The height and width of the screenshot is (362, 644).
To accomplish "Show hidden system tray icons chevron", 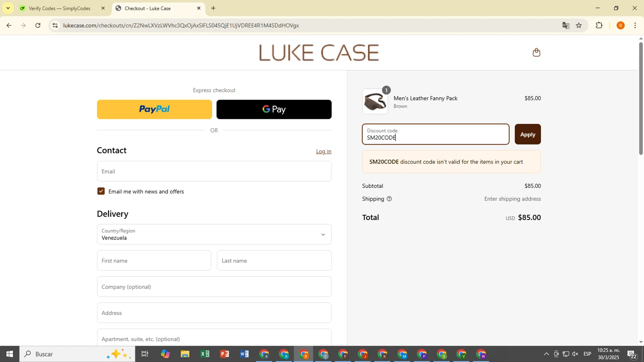I will (546, 354).
